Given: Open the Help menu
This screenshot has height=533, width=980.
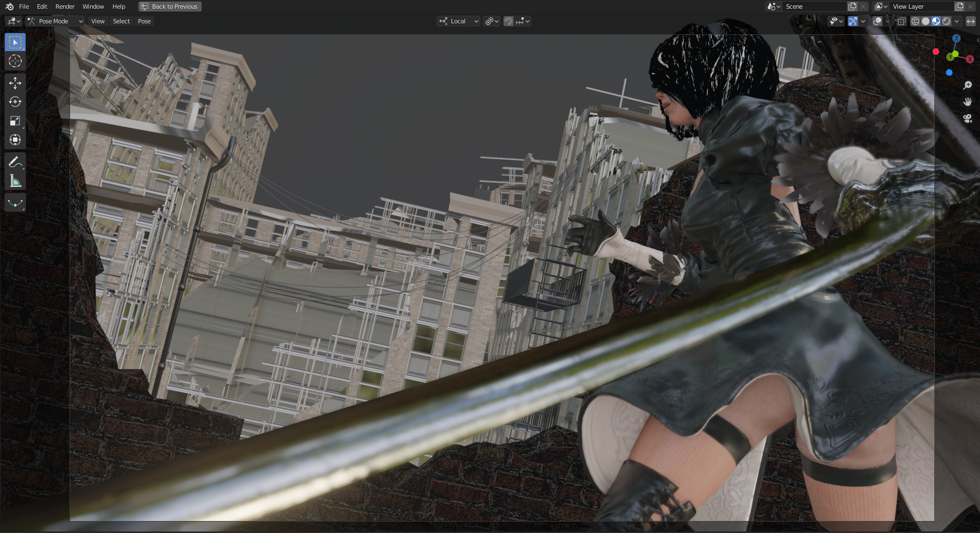Looking at the screenshot, I should 118,7.
